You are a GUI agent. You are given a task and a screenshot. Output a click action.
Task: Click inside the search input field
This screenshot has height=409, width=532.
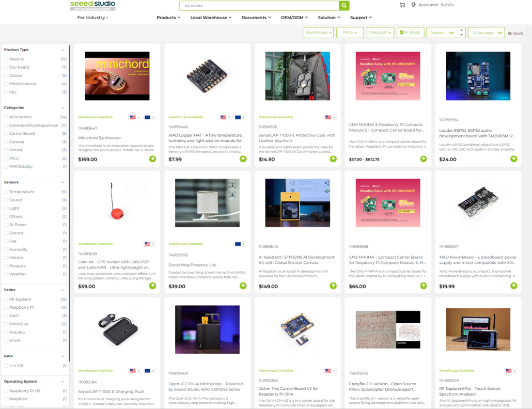click(x=258, y=6)
